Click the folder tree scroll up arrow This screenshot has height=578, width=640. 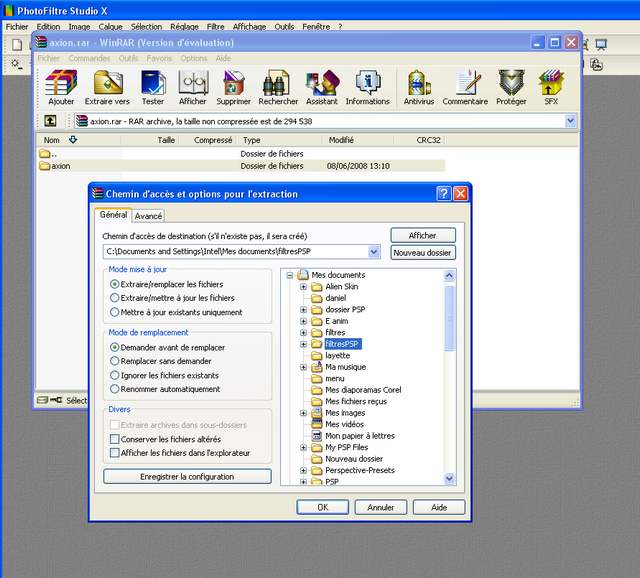[x=449, y=276]
